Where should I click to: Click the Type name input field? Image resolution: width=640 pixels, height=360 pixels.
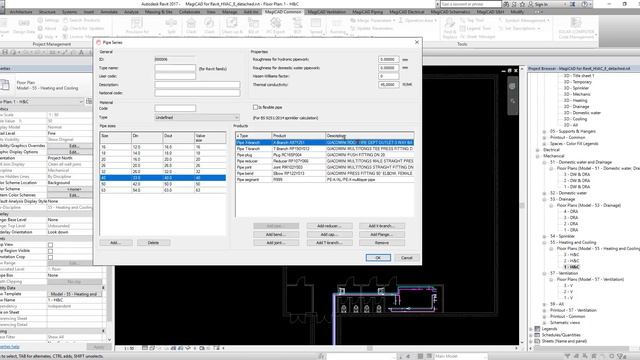point(175,68)
